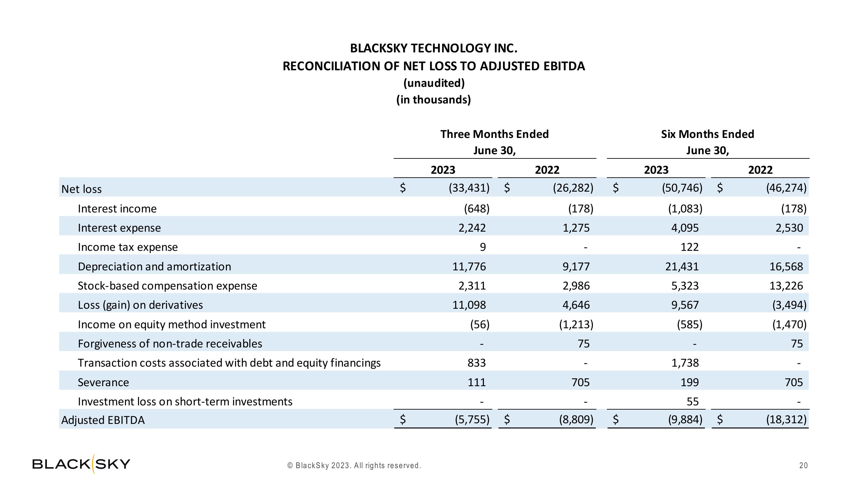Select stock-based compensation value 13,226
Image resolution: width=868 pixels, height=488 pixels.
pyautogui.click(x=786, y=286)
